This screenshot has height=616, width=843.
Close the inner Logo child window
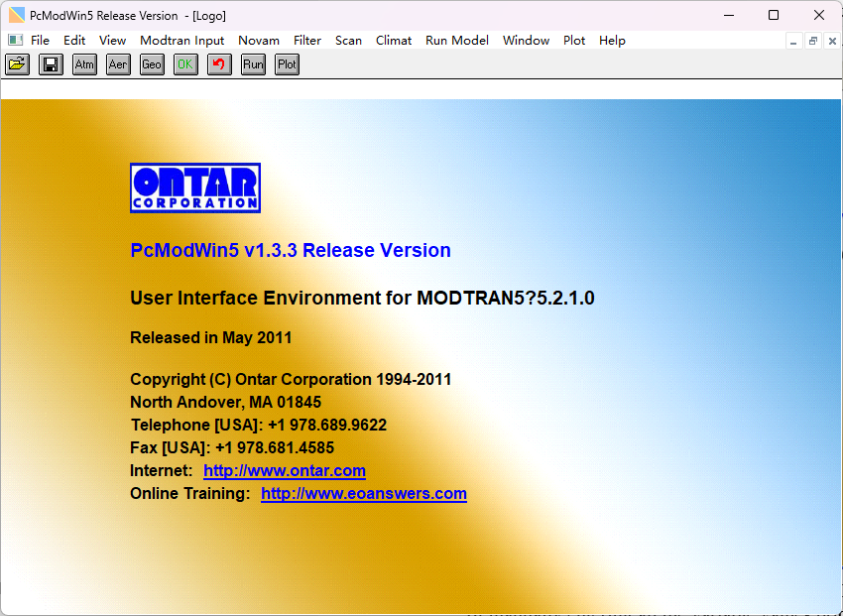click(832, 42)
